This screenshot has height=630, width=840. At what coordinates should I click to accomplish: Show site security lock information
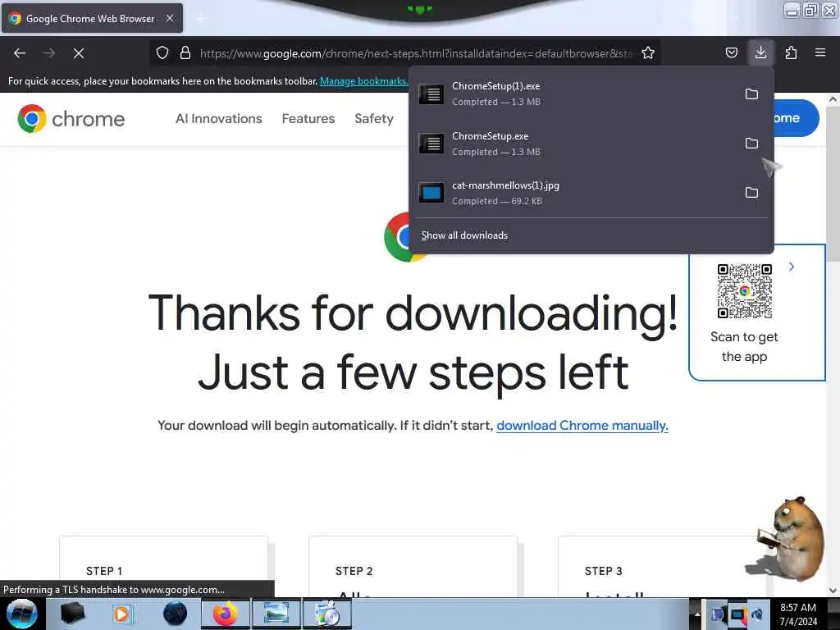[185, 53]
